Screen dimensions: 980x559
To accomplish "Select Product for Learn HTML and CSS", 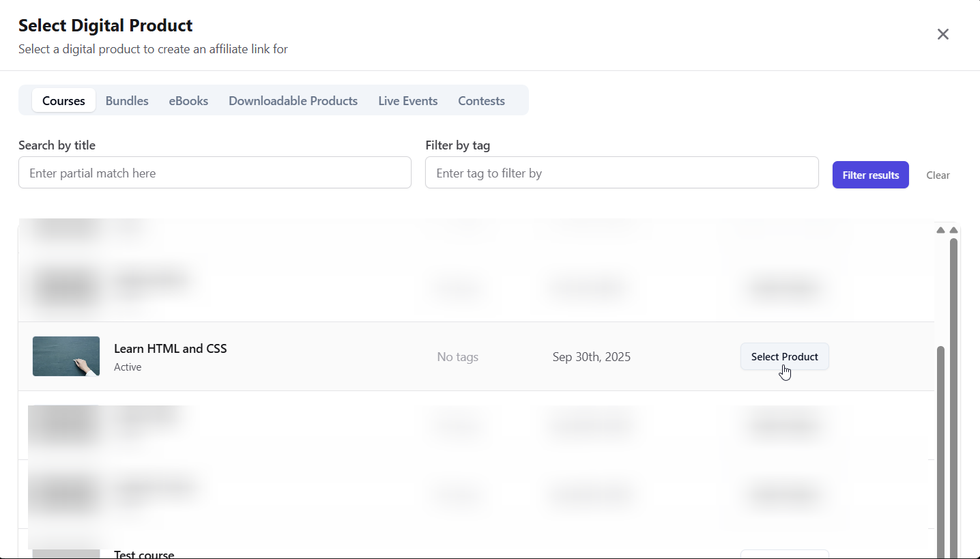I will pos(784,356).
